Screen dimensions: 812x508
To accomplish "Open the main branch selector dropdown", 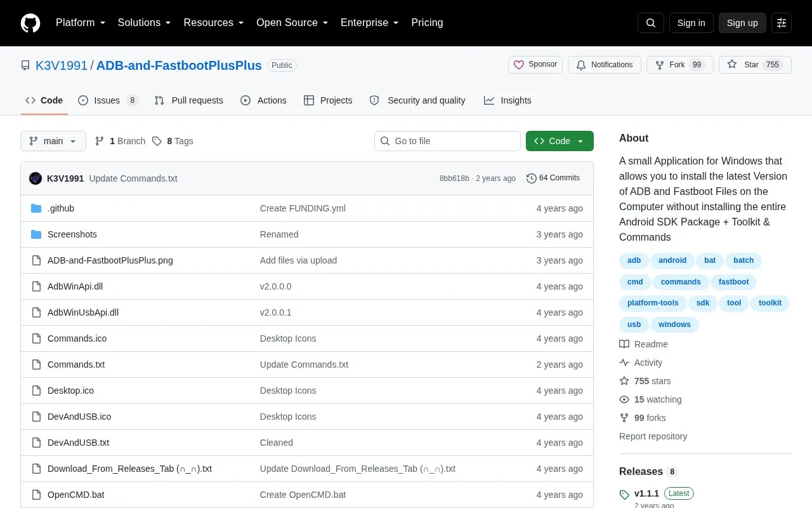I will point(53,141).
